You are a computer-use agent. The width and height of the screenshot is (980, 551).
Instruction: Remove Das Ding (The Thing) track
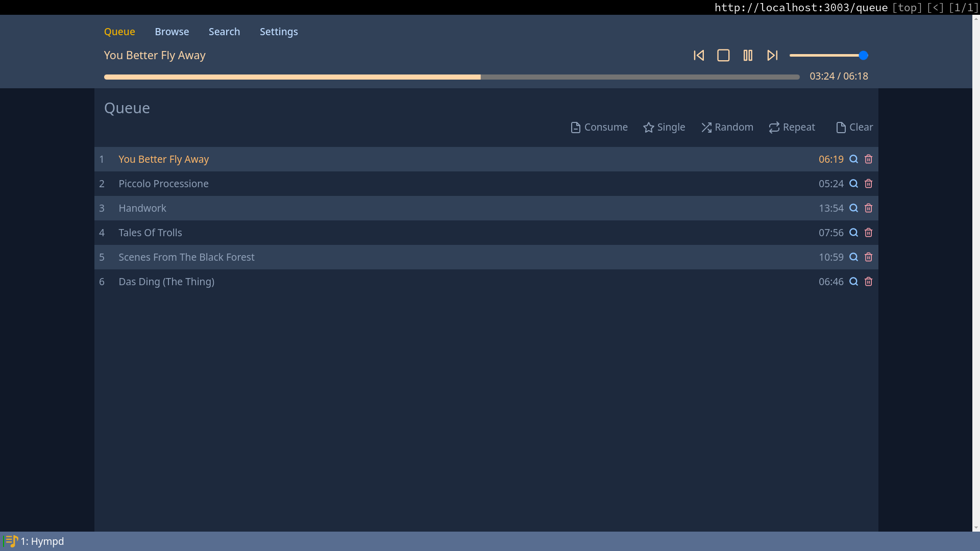coord(868,282)
